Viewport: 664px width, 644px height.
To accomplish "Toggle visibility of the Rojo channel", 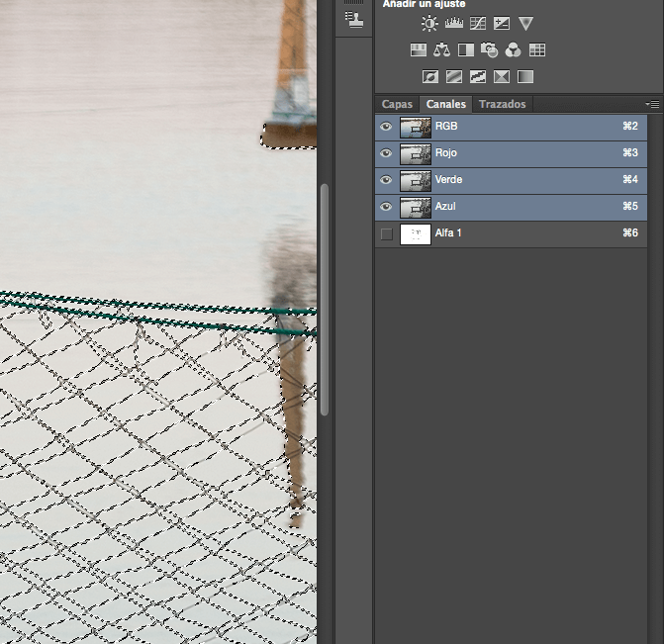I will [x=386, y=153].
